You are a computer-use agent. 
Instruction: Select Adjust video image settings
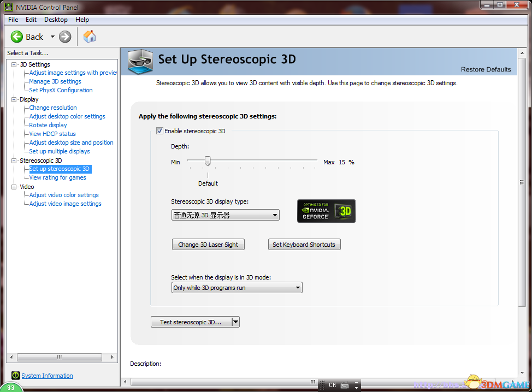pos(65,204)
